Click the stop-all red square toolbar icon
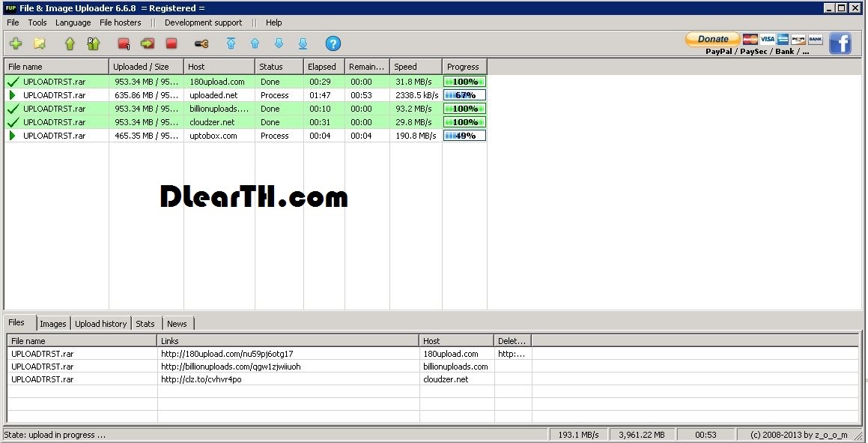 [172, 43]
